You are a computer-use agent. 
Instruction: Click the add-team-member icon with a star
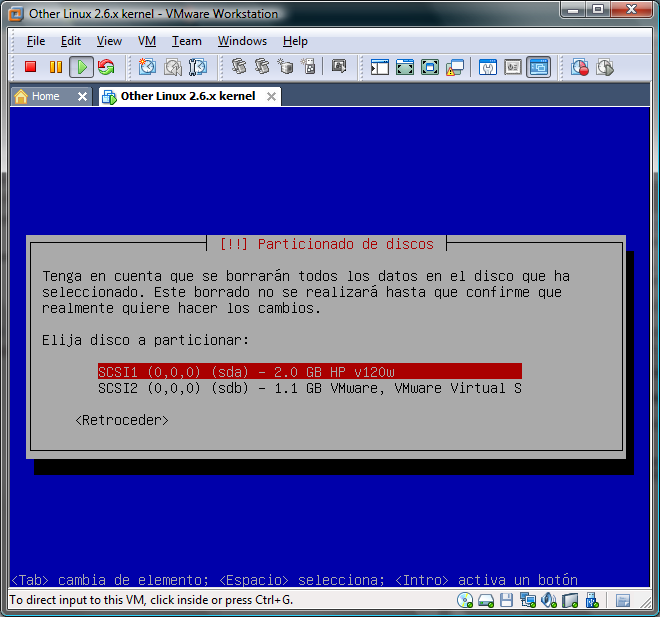(308, 66)
